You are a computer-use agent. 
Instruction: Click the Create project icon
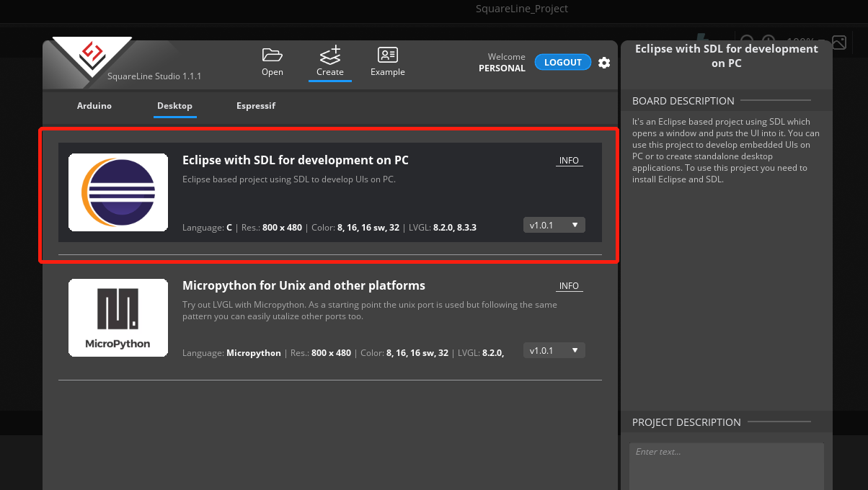coord(330,55)
